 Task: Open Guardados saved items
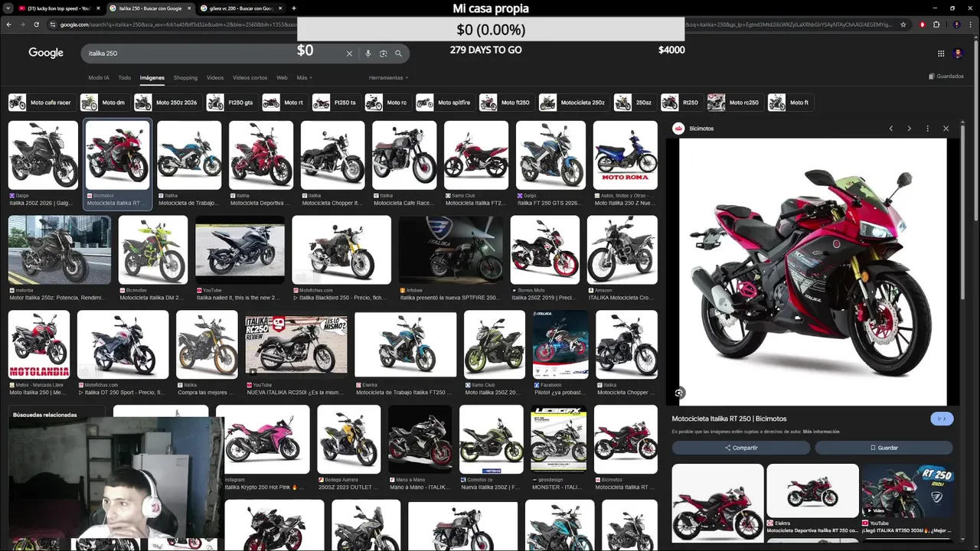point(946,77)
